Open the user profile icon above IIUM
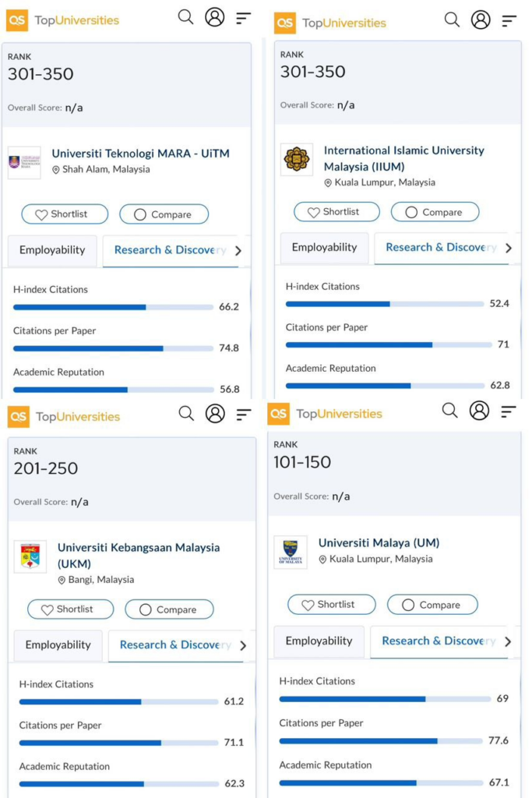532x798 pixels. tap(481, 20)
